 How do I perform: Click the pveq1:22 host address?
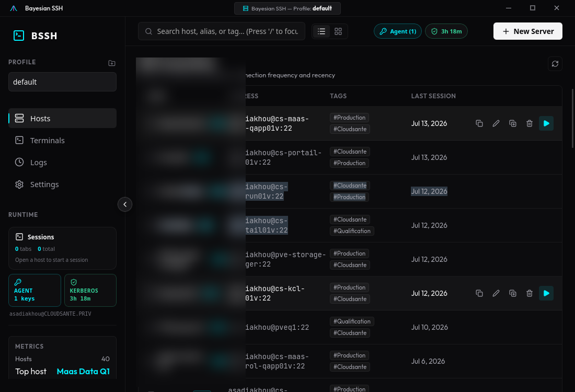click(x=277, y=328)
